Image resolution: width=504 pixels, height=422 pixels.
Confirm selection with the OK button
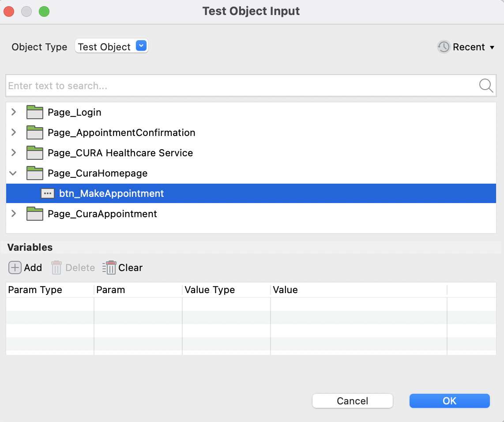click(449, 401)
